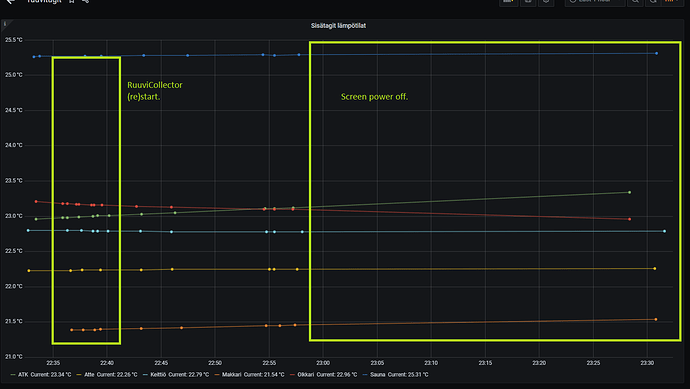The height and width of the screenshot is (389, 690).
Task: Click the last orange Makkari data point
Action: point(656,319)
